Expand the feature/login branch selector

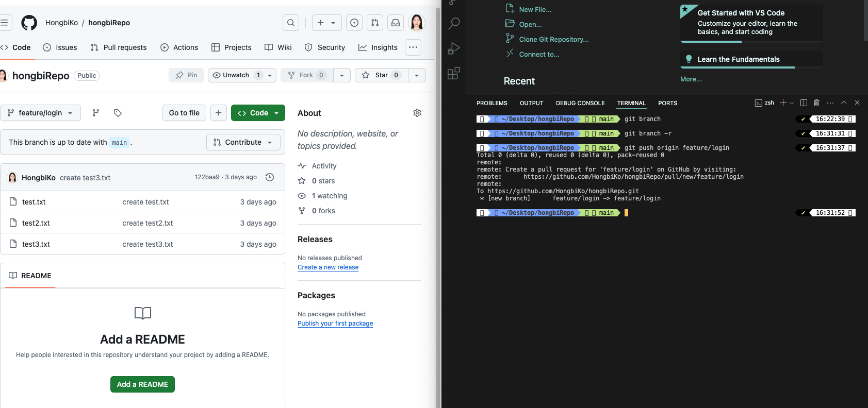[40, 113]
